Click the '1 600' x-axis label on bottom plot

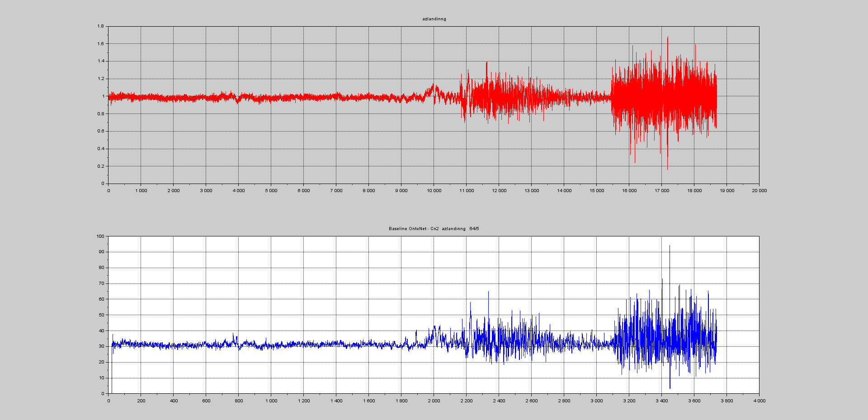pyautogui.click(x=369, y=401)
